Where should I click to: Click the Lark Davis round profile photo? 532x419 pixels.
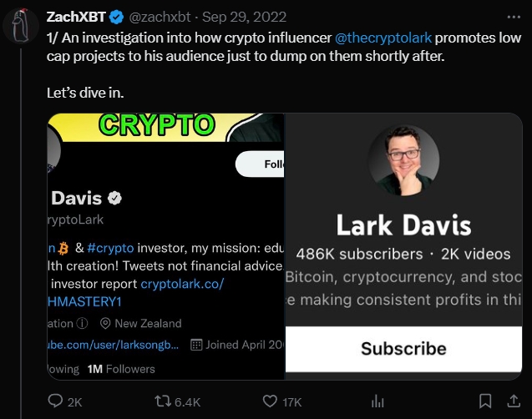403,161
